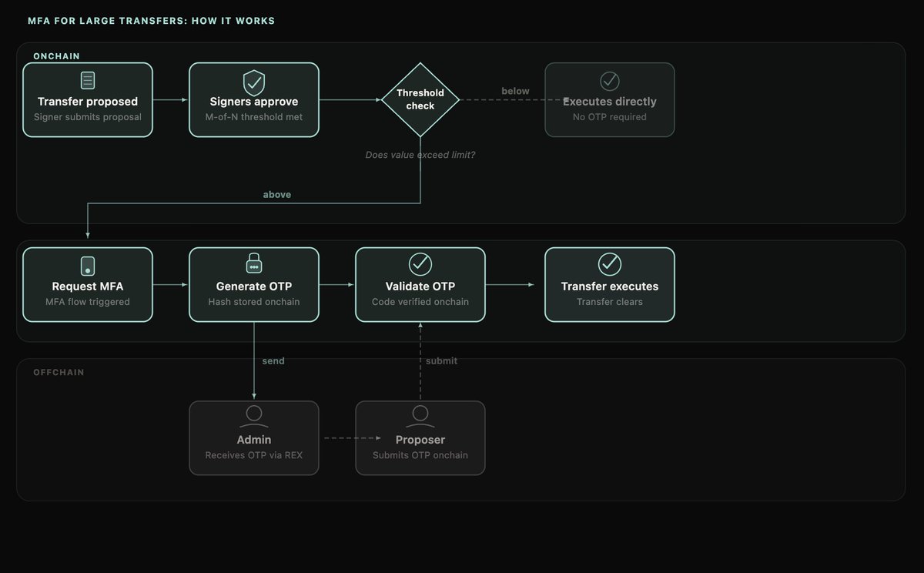Screen dimensions: 924x573
Task: Click the 'MFA for large transfers' heading
Action: tap(151, 21)
